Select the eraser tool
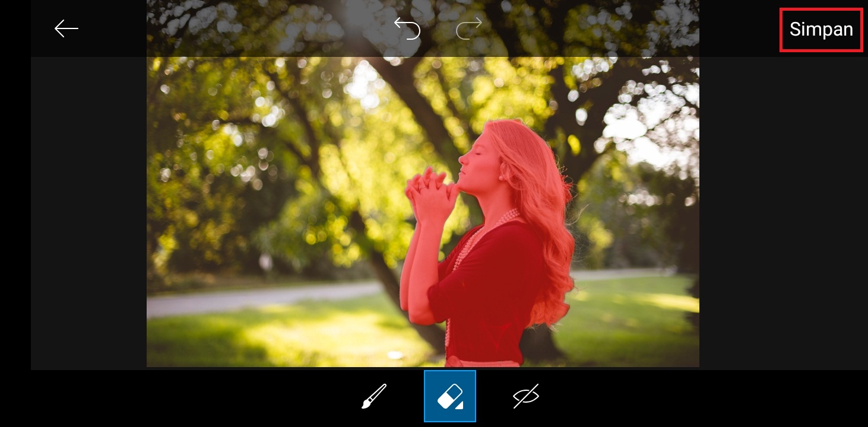Viewport: 868px width, 427px height. (x=450, y=396)
